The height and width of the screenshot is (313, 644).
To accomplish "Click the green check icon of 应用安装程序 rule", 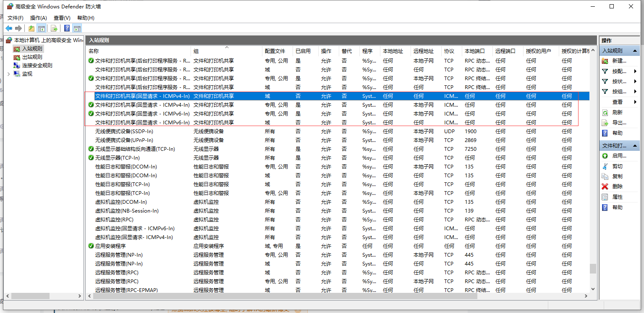I will pos(91,246).
